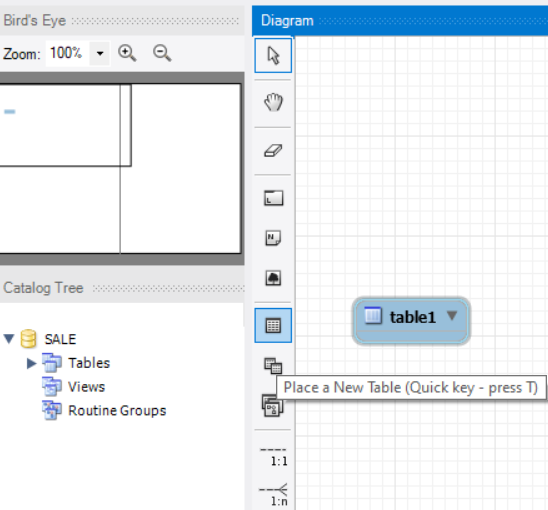Select Views in the Catalog Tree
The height and width of the screenshot is (510, 548).
86,387
